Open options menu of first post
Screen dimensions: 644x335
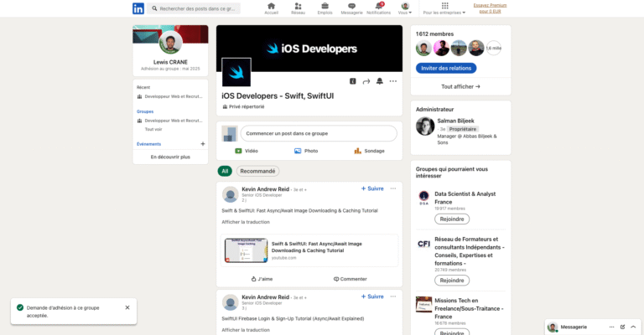click(x=393, y=188)
